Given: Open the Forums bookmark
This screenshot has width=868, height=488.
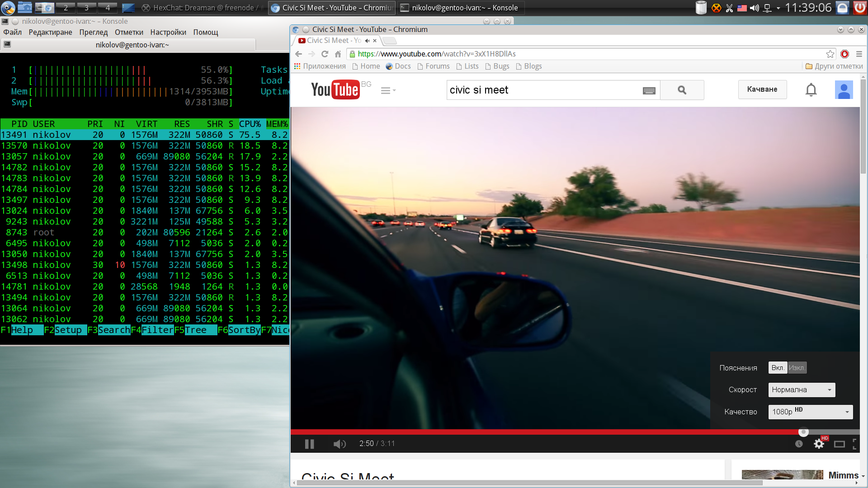Looking at the screenshot, I should click(x=433, y=66).
